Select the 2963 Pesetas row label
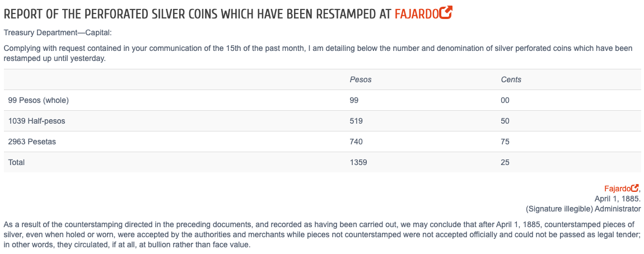644x254 pixels. click(31, 142)
